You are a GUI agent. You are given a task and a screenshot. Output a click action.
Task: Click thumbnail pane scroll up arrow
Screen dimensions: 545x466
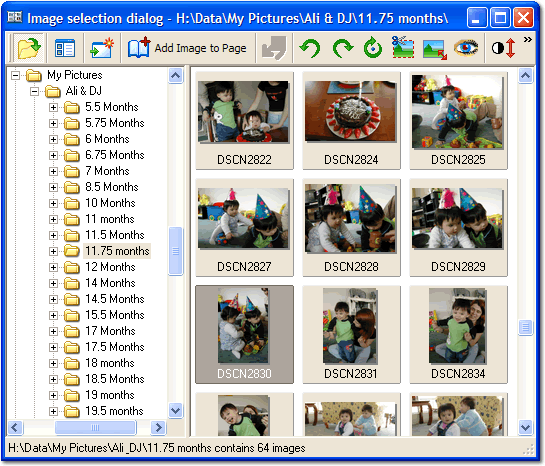(x=525, y=75)
